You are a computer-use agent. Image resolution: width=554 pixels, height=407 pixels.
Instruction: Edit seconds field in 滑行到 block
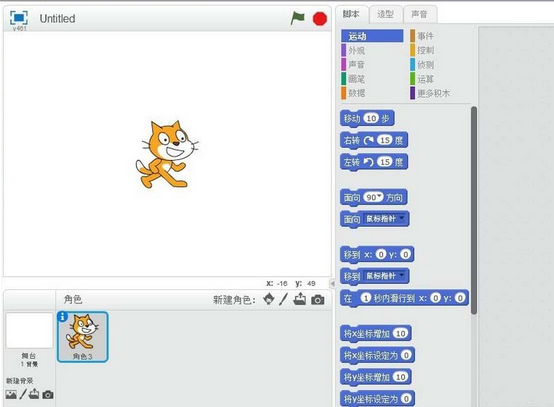[x=366, y=298]
